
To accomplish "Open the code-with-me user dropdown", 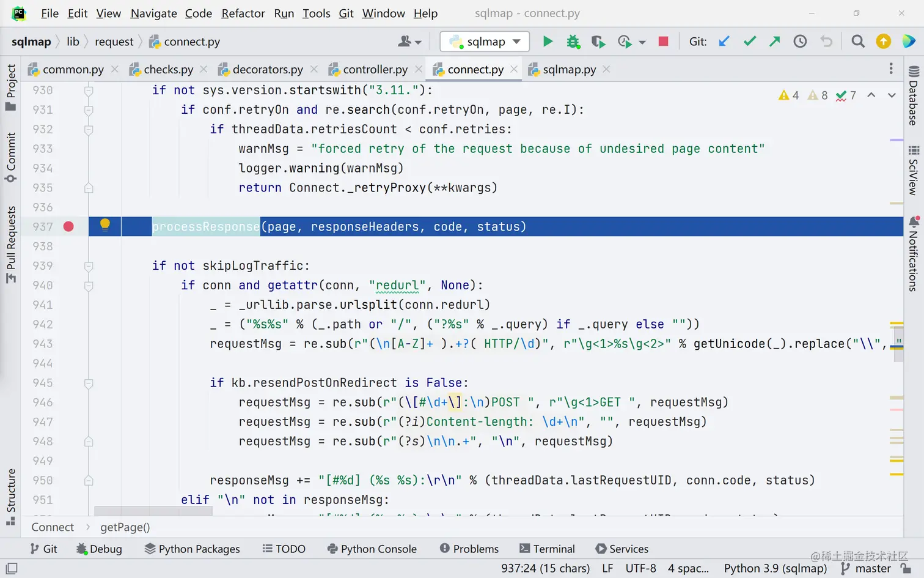I will click(x=409, y=42).
